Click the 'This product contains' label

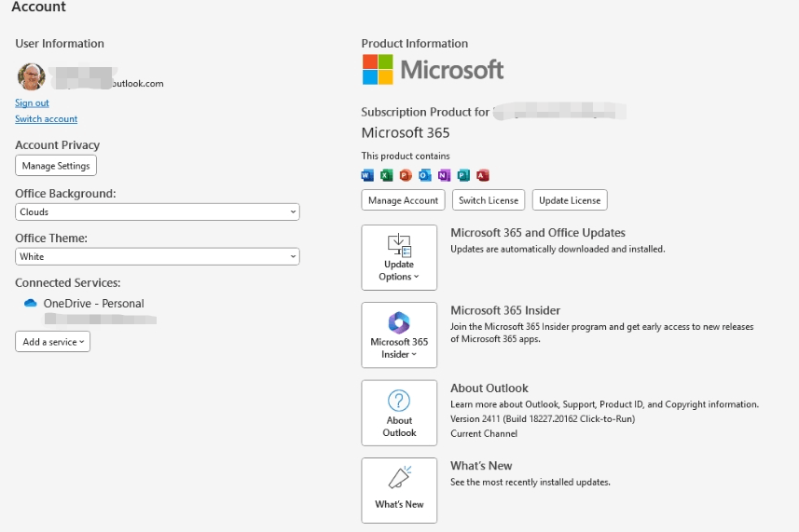[x=406, y=156]
